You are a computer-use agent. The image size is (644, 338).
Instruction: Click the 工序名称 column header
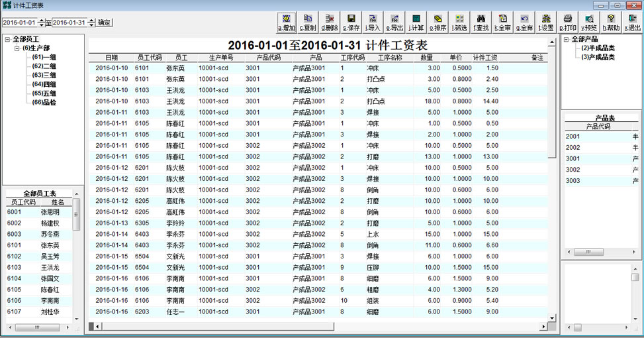click(x=390, y=58)
